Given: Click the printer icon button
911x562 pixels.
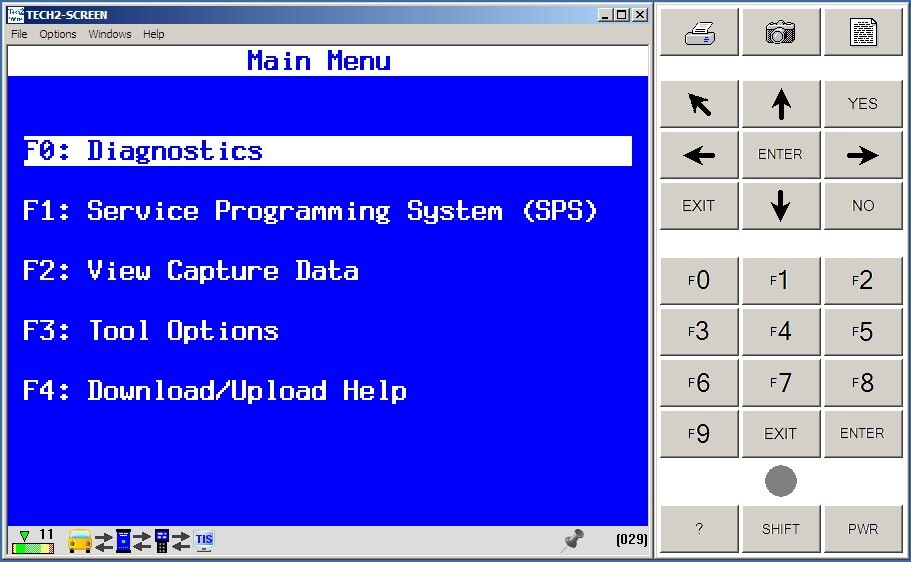Looking at the screenshot, I should [x=699, y=32].
